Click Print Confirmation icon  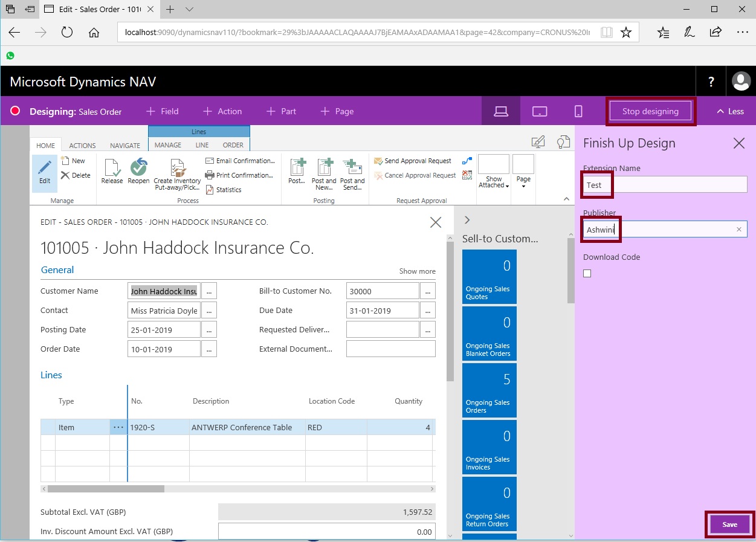[x=210, y=175]
